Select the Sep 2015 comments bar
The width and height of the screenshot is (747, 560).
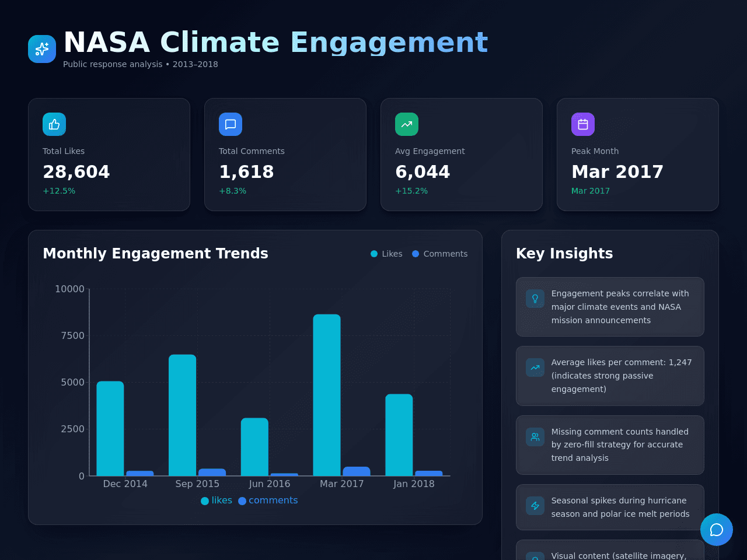pos(212,473)
